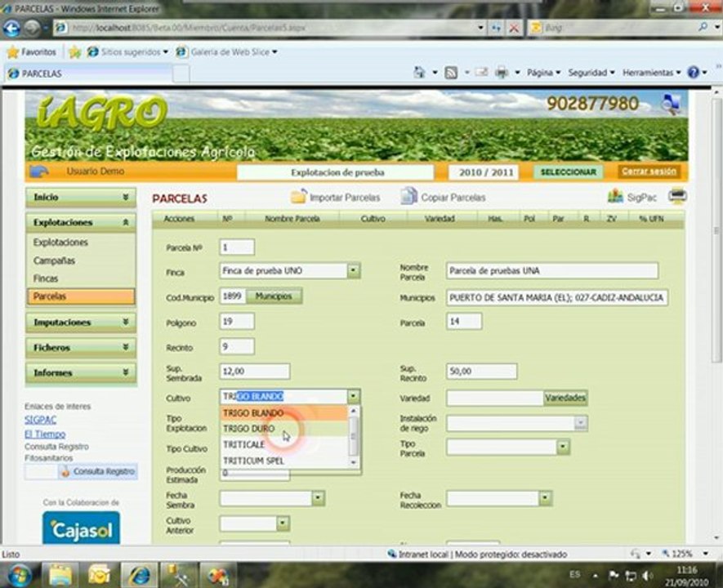Click Cerrar sesión link
This screenshot has width=723, height=588.
tap(649, 171)
